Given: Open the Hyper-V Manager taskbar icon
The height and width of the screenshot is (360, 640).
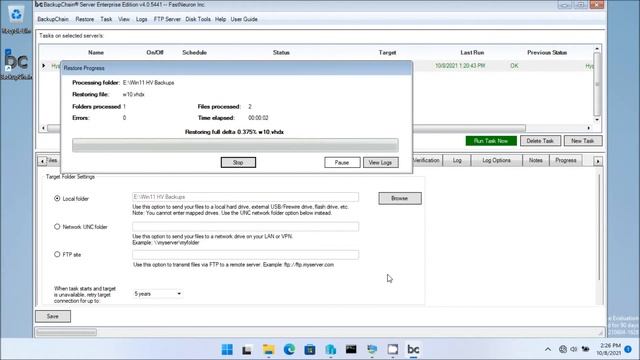Looking at the screenshot, I should click(372, 349).
